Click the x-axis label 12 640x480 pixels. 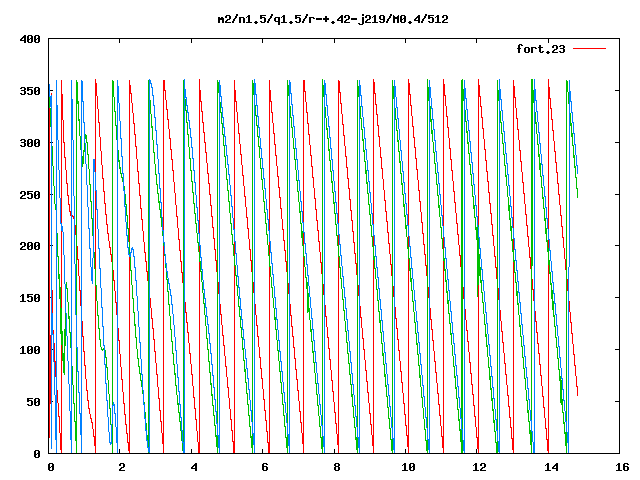tap(480, 467)
